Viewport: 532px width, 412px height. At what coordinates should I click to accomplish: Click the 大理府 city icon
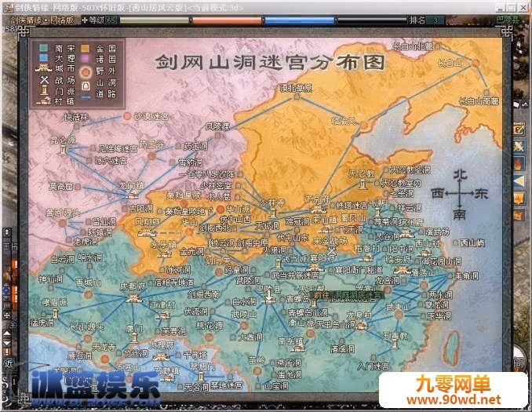click(x=160, y=356)
